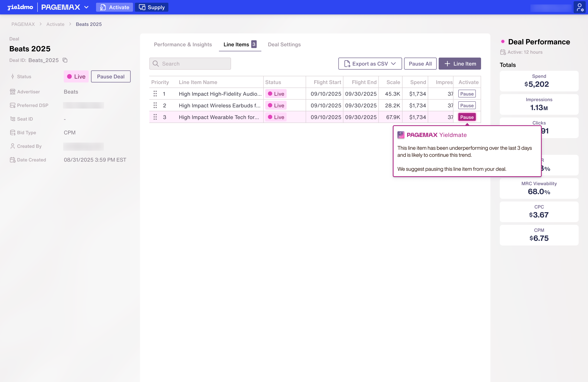Open the user settings icon

(x=580, y=7)
